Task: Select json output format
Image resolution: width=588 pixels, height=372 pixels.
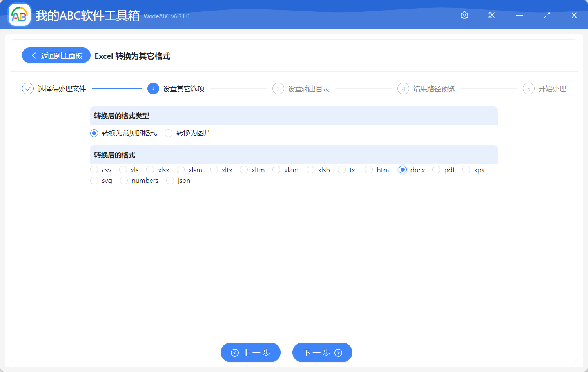Action: click(x=170, y=181)
